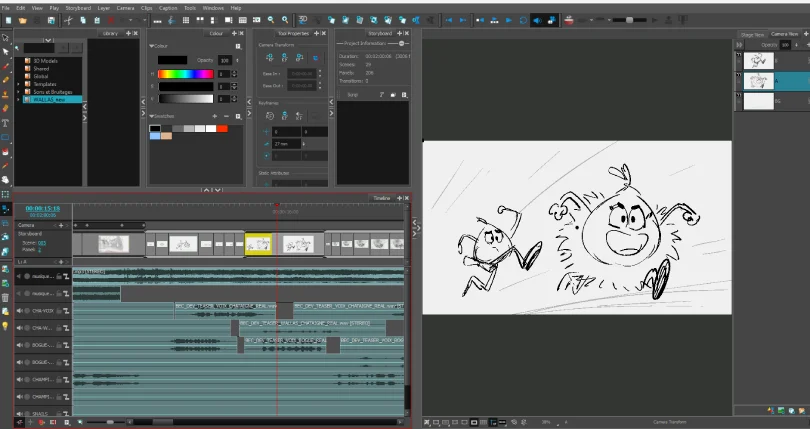Select the Eraser tool in left toolbar

click(x=6, y=109)
